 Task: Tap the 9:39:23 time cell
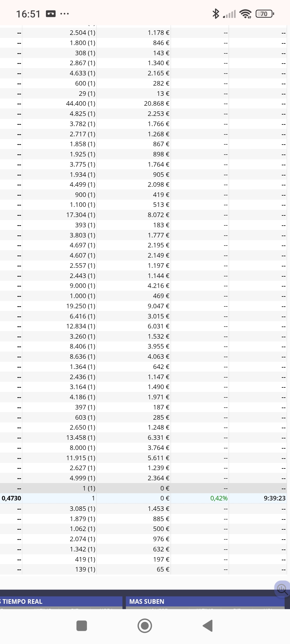pyautogui.click(x=274, y=498)
